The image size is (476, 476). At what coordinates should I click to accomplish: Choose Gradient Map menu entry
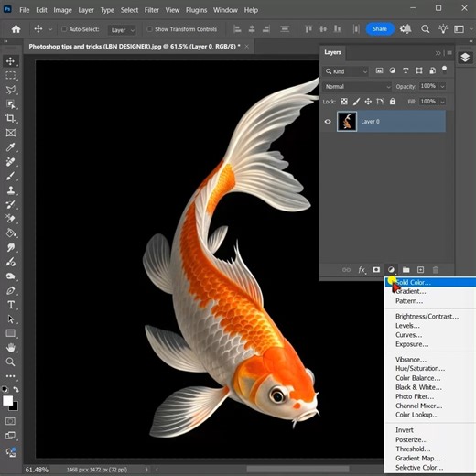point(418,459)
